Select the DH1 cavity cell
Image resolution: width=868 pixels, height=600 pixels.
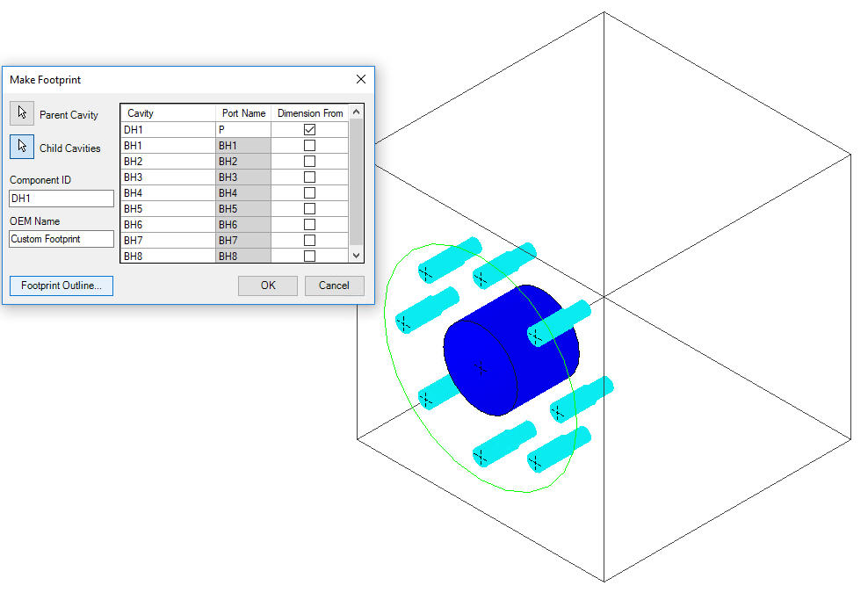point(169,129)
